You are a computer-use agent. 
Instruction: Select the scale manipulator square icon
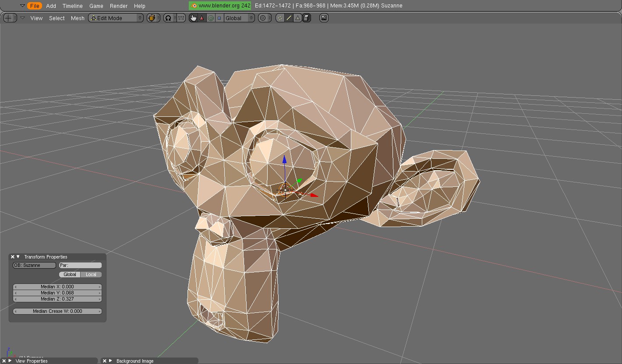click(219, 18)
